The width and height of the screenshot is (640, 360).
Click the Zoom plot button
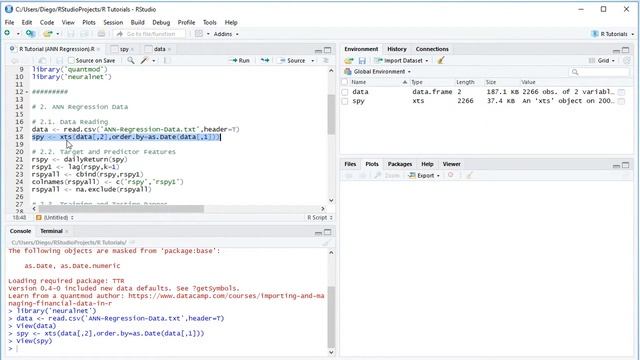click(387, 175)
